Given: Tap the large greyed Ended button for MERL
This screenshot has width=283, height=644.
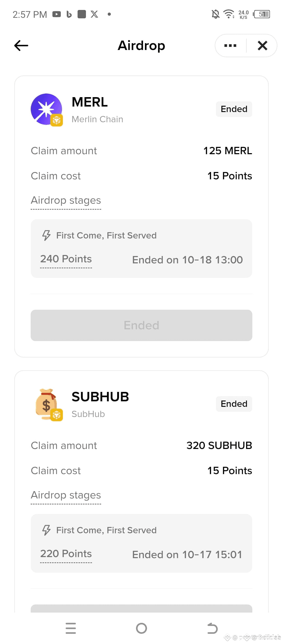Looking at the screenshot, I should (141, 325).
